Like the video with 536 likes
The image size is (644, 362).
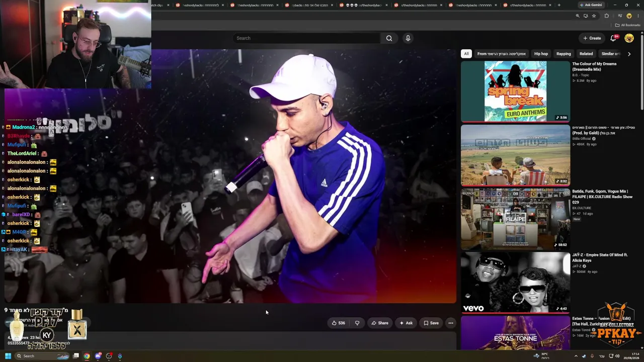pyautogui.click(x=338, y=323)
